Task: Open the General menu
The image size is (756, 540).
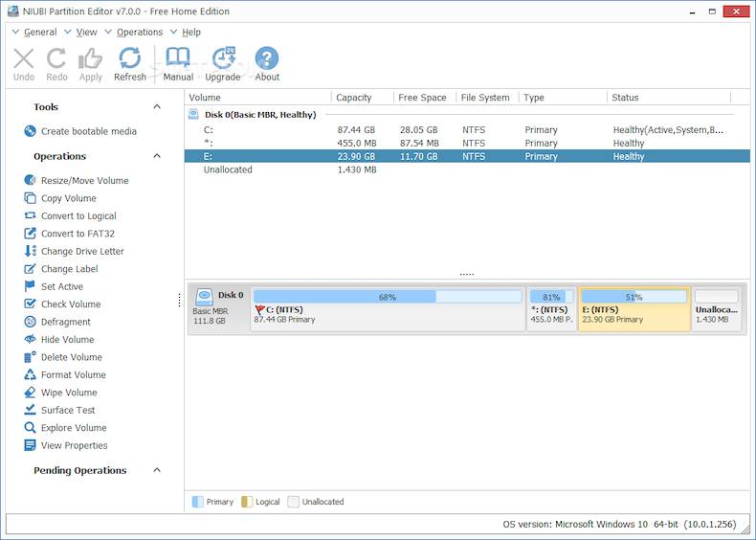Action: (39, 32)
